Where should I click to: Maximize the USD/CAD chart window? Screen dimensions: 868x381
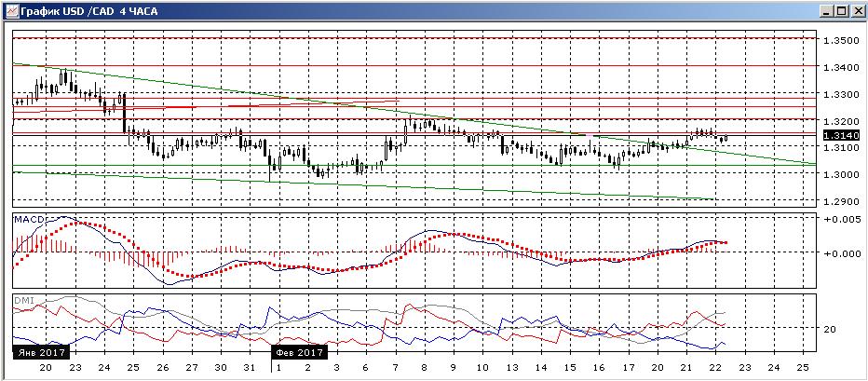(841, 10)
